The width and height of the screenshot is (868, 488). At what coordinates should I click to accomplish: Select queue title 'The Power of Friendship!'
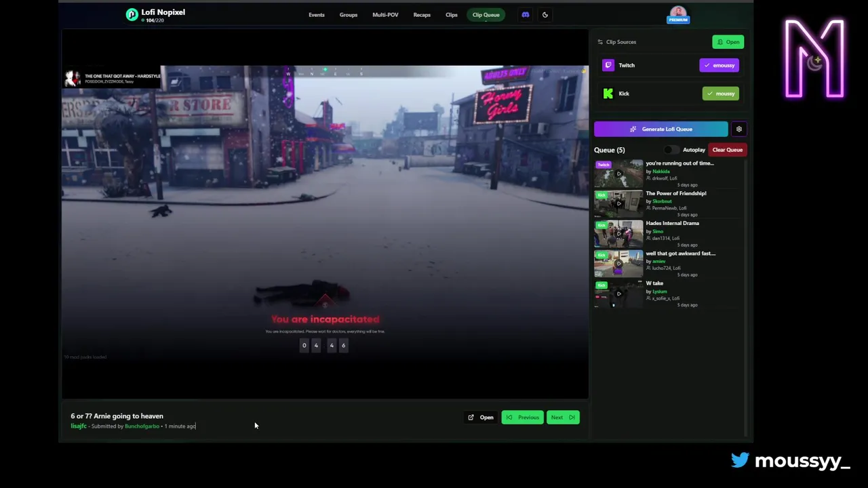[676, 193]
